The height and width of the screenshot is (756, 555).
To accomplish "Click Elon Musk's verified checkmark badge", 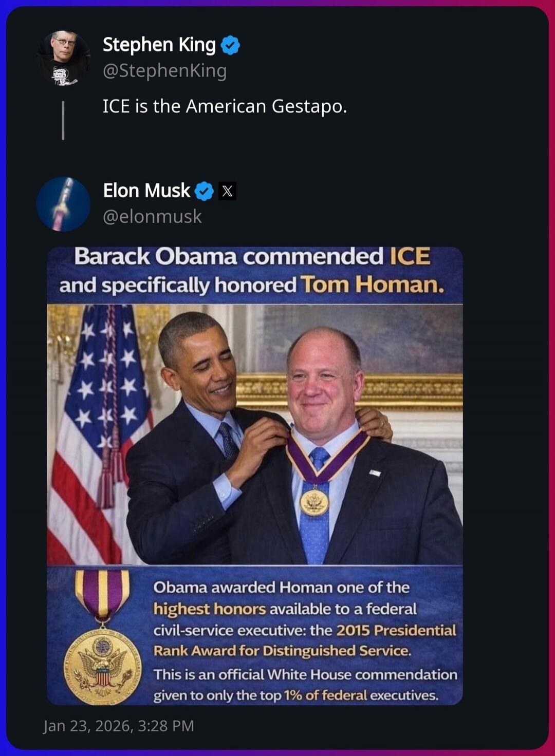I will coord(203,191).
